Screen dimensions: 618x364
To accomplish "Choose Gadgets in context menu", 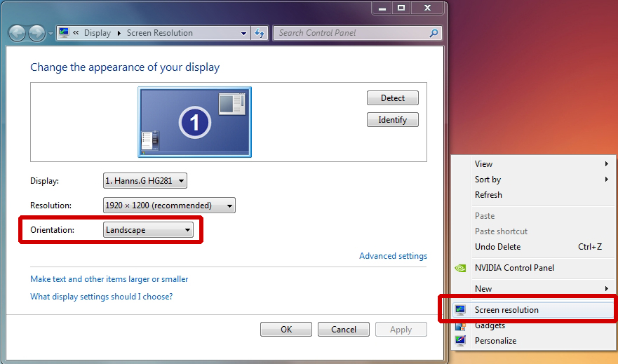I will pos(534,326).
